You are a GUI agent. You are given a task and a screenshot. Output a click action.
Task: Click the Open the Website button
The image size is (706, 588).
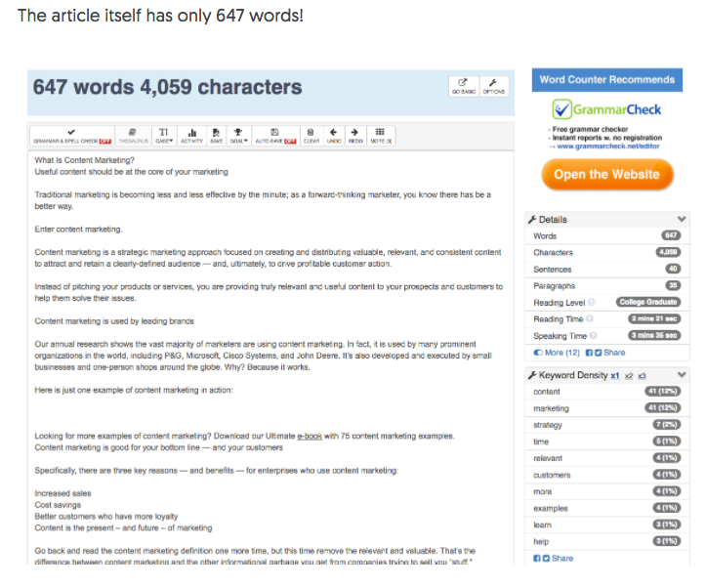[x=606, y=174]
